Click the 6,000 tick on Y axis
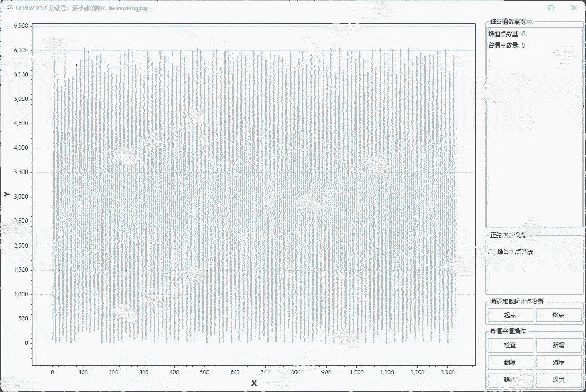The height and width of the screenshot is (392, 586). pos(21,50)
